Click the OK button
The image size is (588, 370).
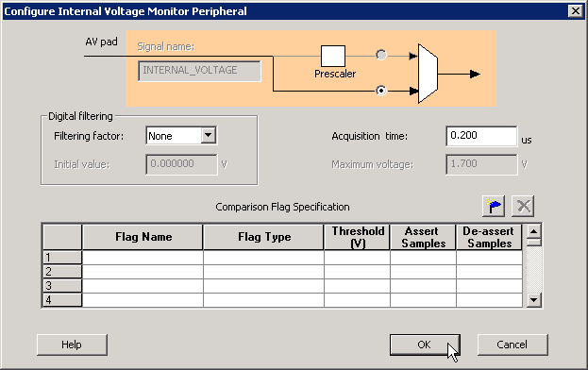pyautogui.click(x=425, y=345)
